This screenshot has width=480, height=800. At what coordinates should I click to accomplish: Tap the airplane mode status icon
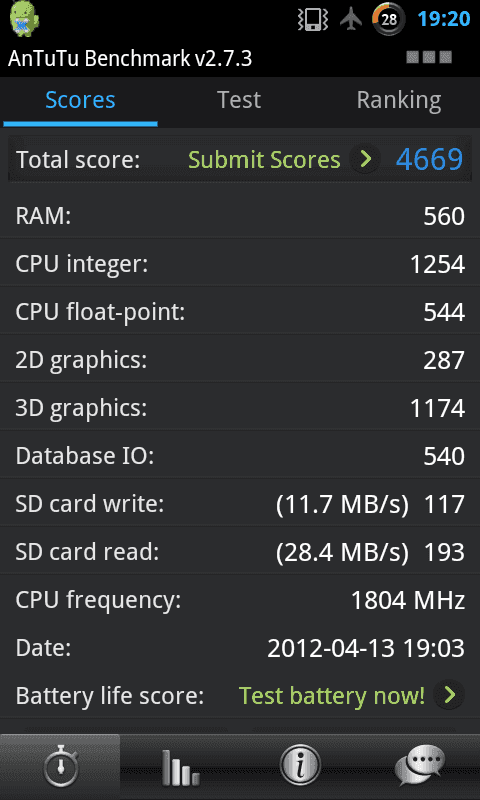click(x=350, y=19)
